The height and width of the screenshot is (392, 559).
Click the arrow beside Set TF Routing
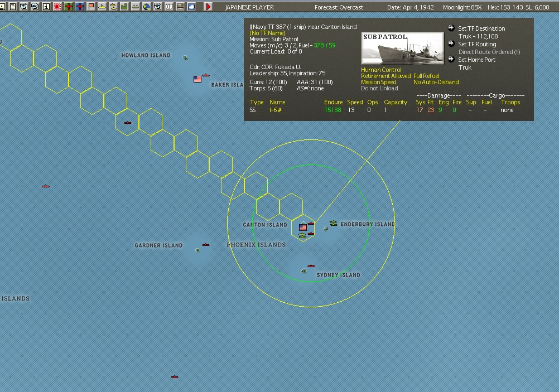451,43
